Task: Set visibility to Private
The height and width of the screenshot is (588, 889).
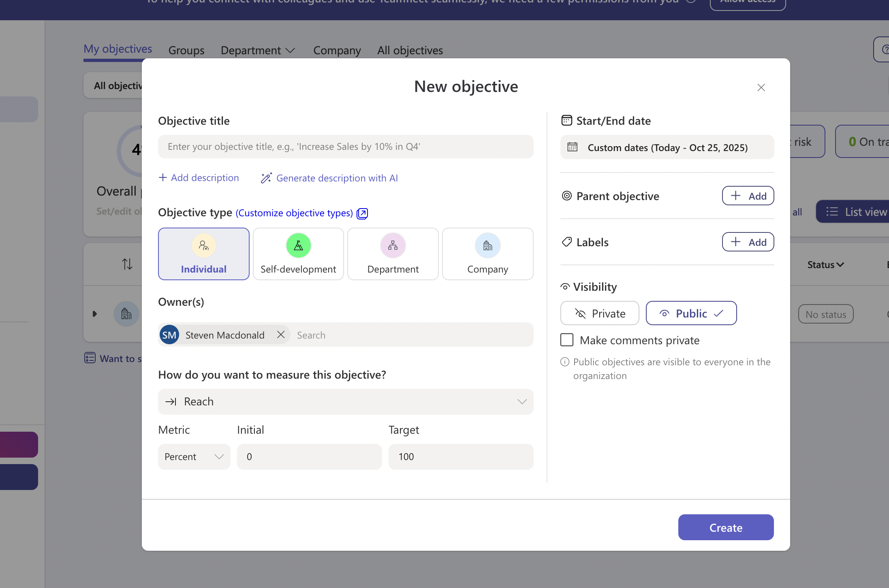Action: point(600,313)
